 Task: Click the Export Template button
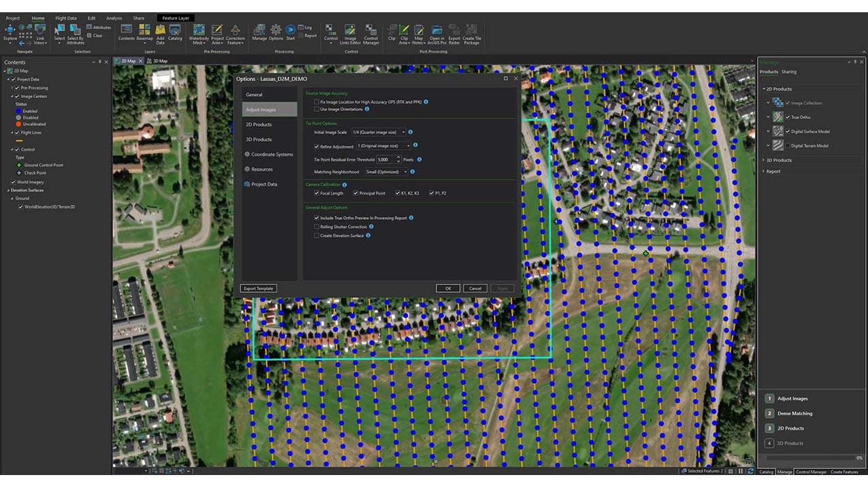pyautogui.click(x=259, y=289)
